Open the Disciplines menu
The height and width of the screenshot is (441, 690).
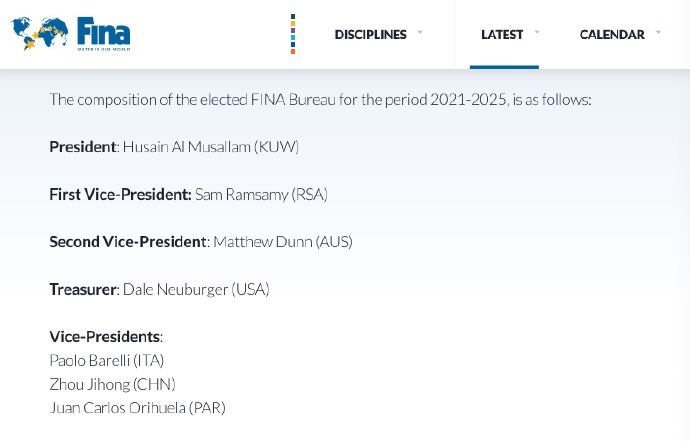pyautogui.click(x=370, y=35)
